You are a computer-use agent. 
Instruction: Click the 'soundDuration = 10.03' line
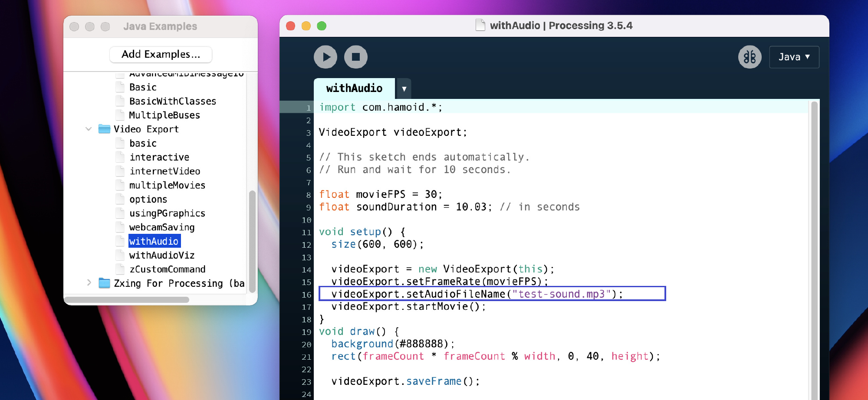pos(449,207)
